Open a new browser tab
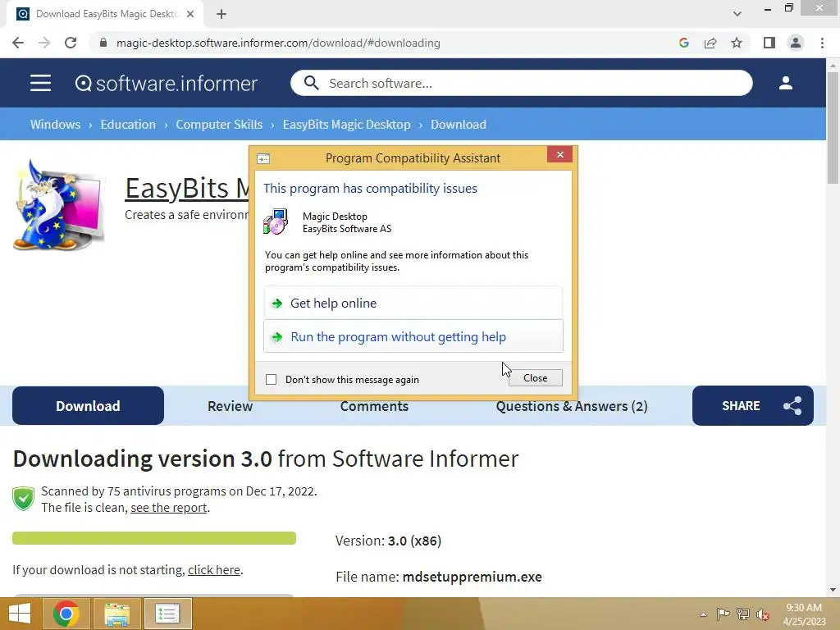840x630 pixels. (221, 14)
